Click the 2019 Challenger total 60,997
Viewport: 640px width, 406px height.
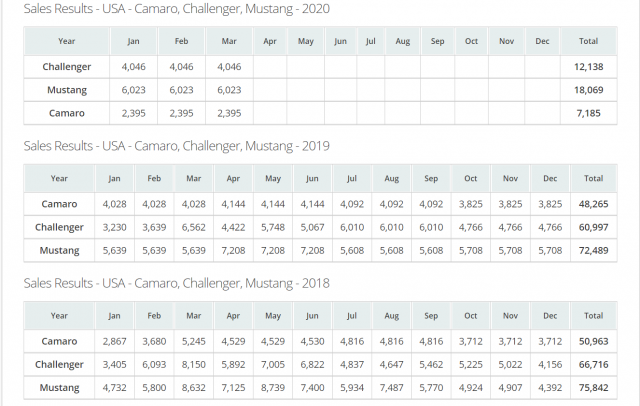coord(593,227)
